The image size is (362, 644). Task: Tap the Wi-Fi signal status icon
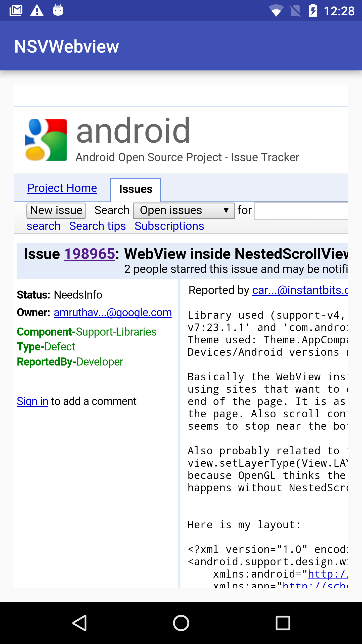click(276, 11)
